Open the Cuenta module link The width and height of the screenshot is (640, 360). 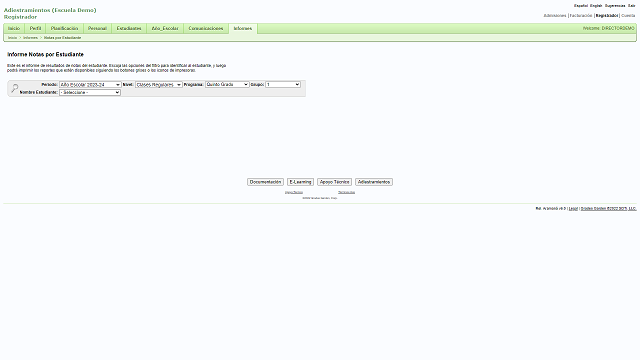point(628,16)
